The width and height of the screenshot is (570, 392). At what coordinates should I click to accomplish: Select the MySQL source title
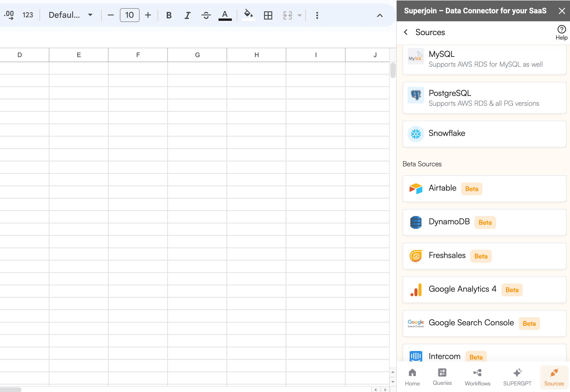point(441,54)
